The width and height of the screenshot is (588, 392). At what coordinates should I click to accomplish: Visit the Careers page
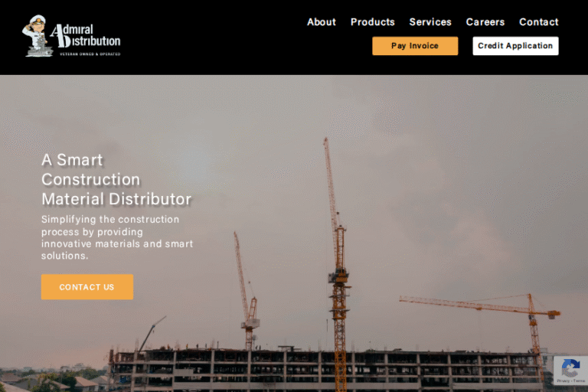[485, 22]
